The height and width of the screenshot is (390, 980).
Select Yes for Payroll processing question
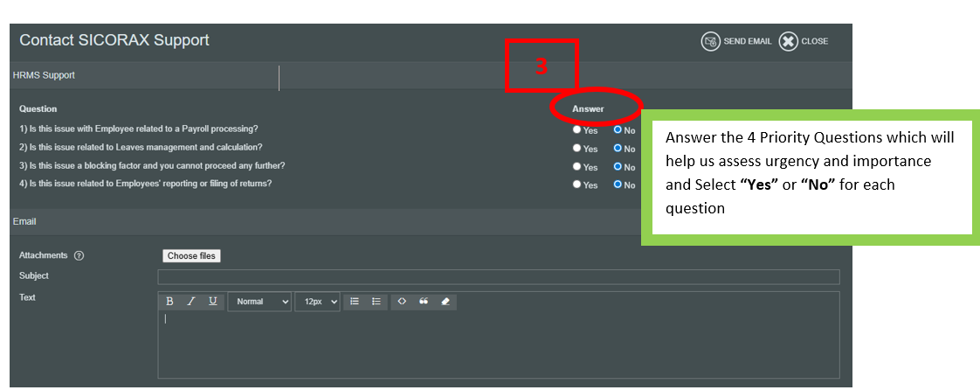(x=576, y=130)
